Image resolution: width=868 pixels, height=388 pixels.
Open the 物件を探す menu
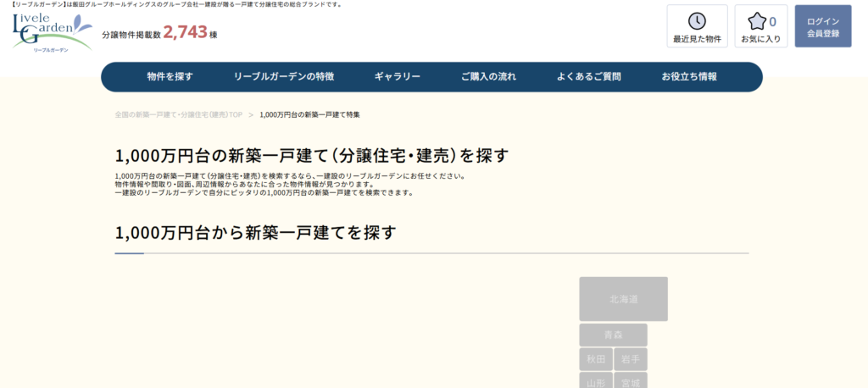click(x=170, y=77)
